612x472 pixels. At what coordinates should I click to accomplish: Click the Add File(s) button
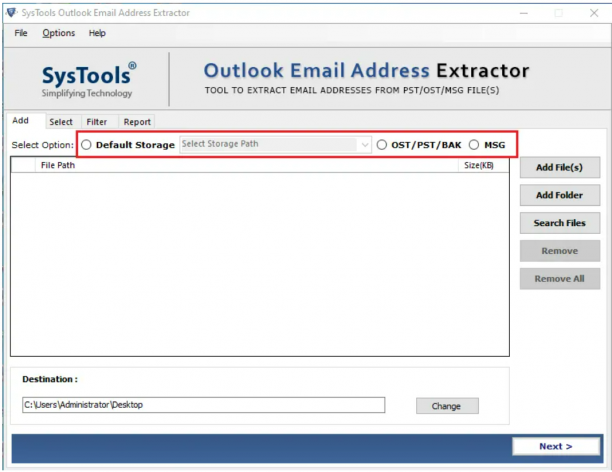[x=559, y=167]
